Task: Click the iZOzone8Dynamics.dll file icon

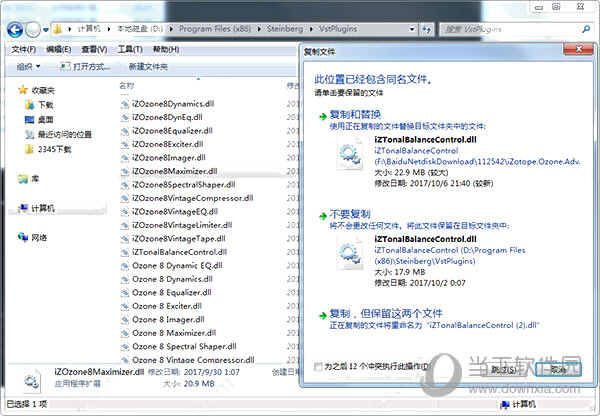Action: coord(125,104)
